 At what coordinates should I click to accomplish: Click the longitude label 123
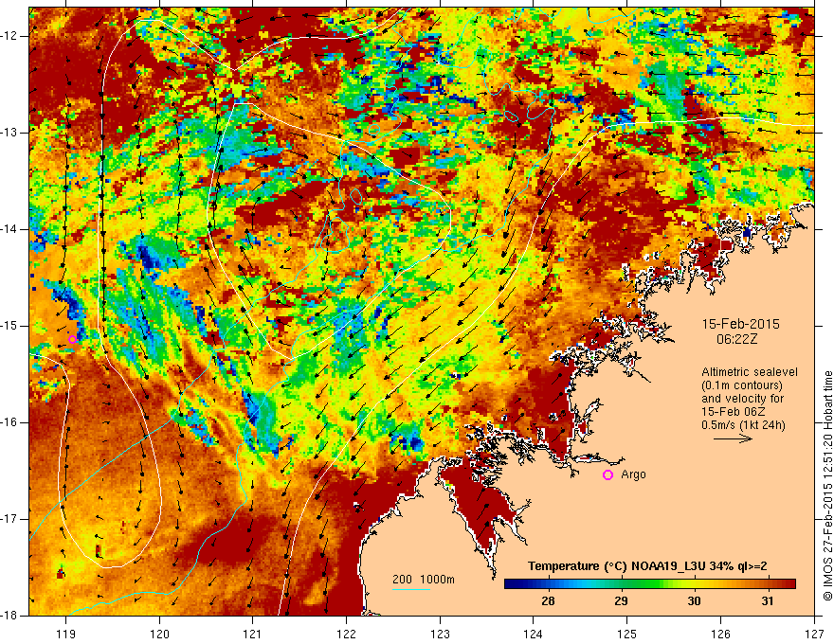tap(440, 634)
